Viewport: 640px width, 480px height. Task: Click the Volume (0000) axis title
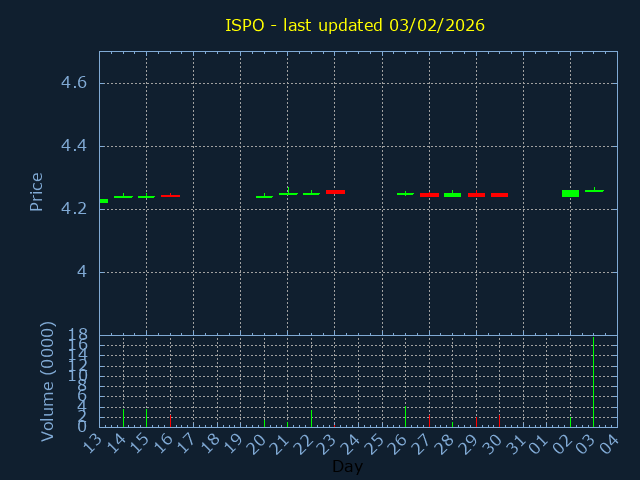tap(47, 381)
